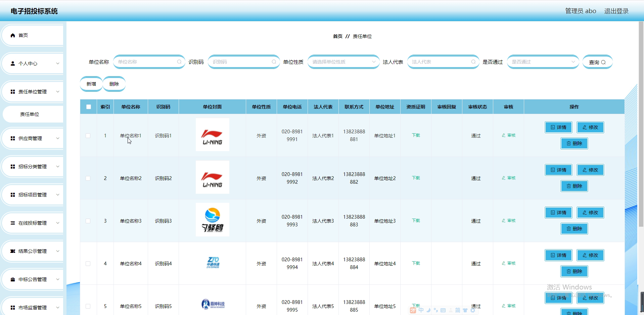The width and height of the screenshot is (644, 315).
Task: Click the 审核 pencil icon for row 2
Action: (x=504, y=178)
